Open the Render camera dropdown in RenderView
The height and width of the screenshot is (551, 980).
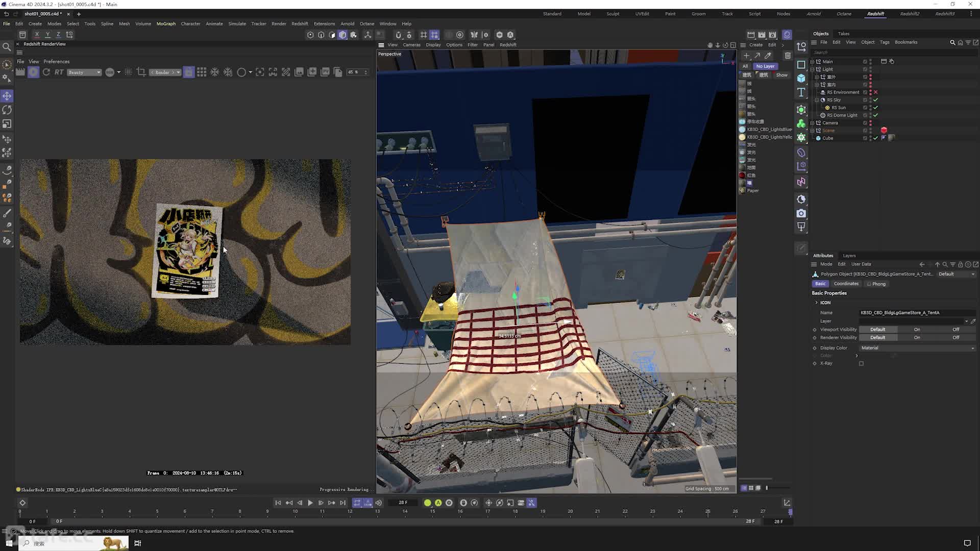(165, 72)
